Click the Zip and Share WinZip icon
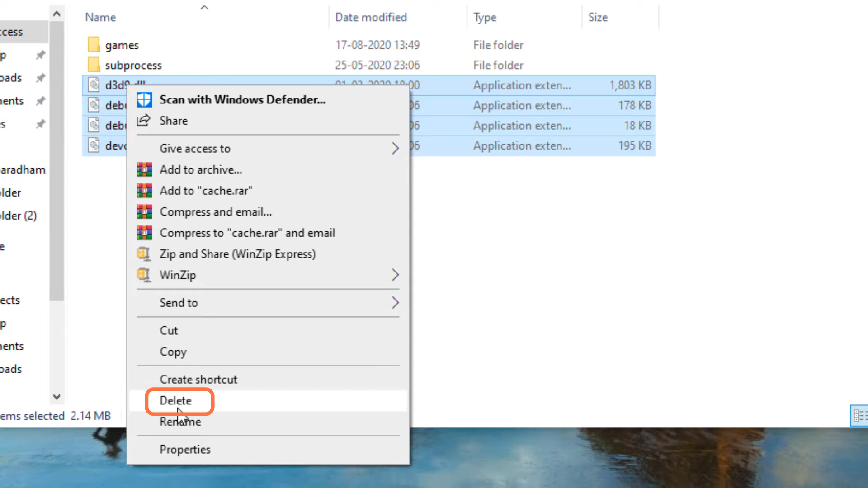The image size is (868, 488). point(144,253)
